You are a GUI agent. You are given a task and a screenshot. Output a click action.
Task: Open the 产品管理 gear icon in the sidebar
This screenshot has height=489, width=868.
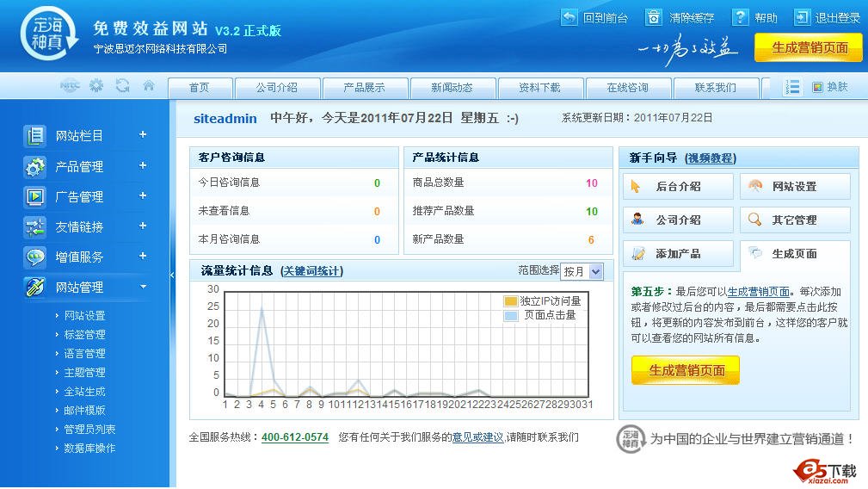(35, 167)
